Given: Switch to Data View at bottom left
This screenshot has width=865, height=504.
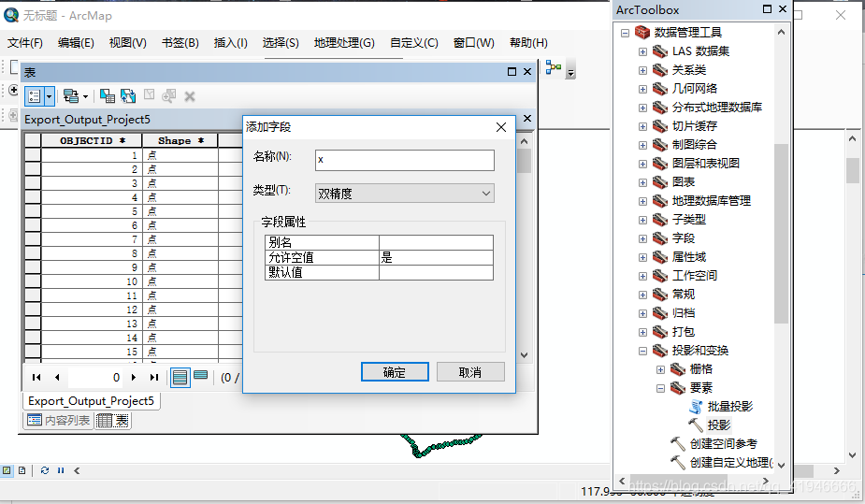Looking at the screenshot, I should 7,470.
